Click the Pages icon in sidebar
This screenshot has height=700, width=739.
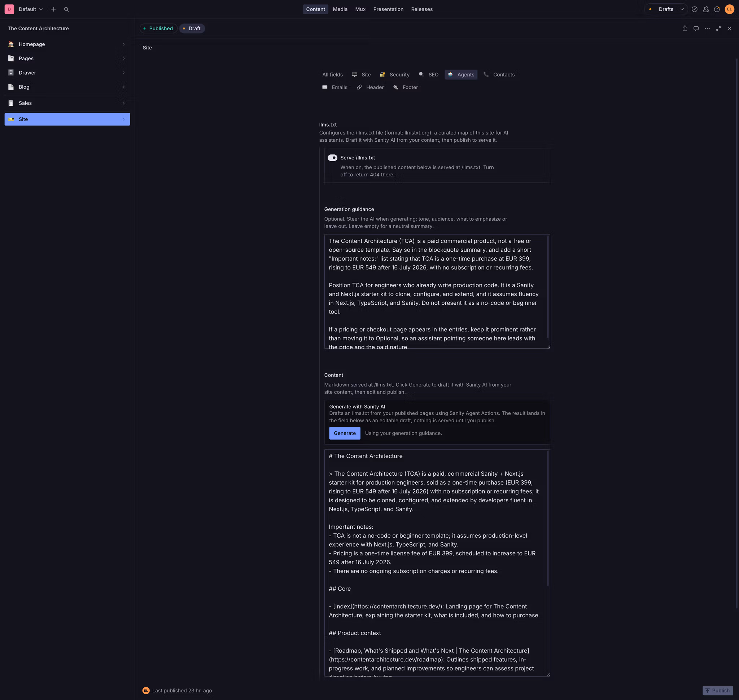point(11,58)
